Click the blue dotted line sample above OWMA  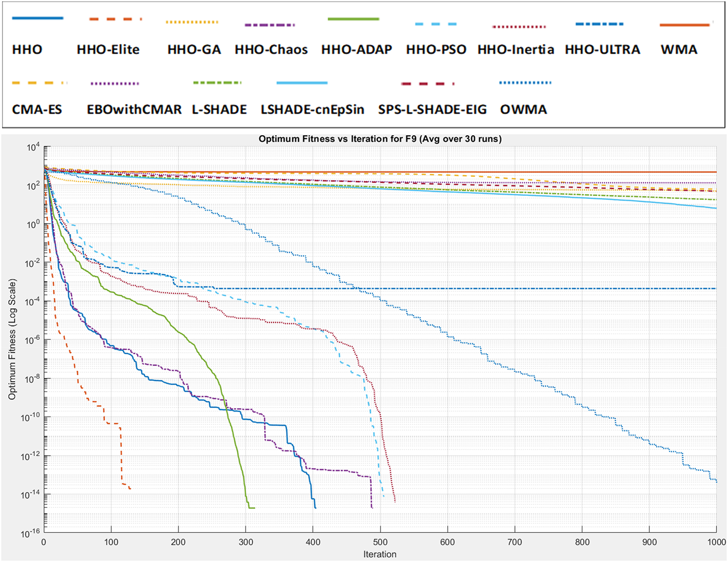tap(525, 83)
